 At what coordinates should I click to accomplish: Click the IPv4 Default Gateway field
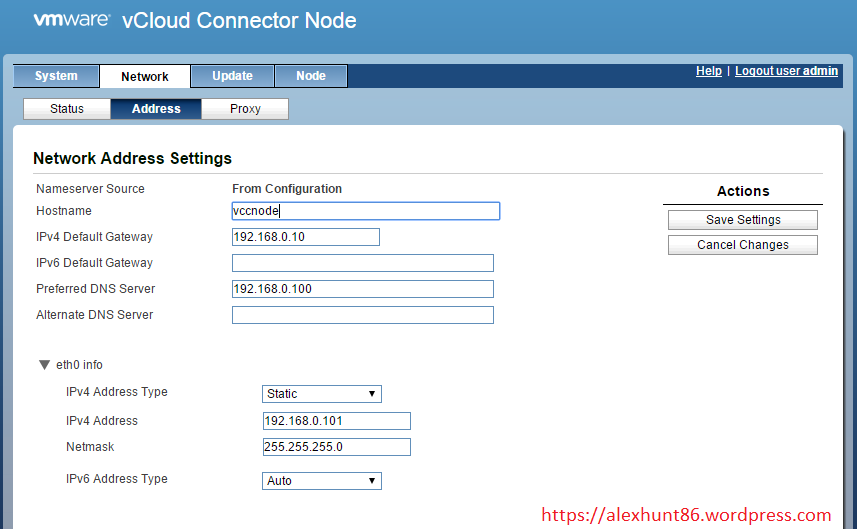coord(305,237)
